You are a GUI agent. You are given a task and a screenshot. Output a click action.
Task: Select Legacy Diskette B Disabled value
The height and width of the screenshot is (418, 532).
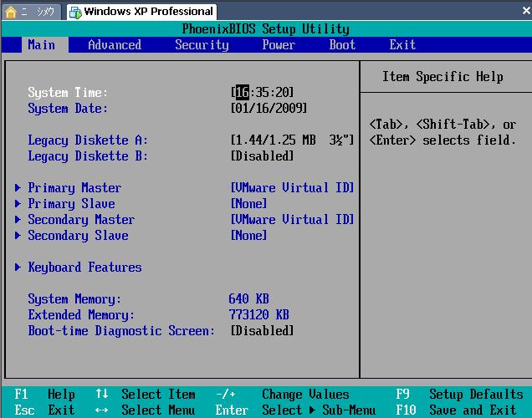[x=263, y=156]
